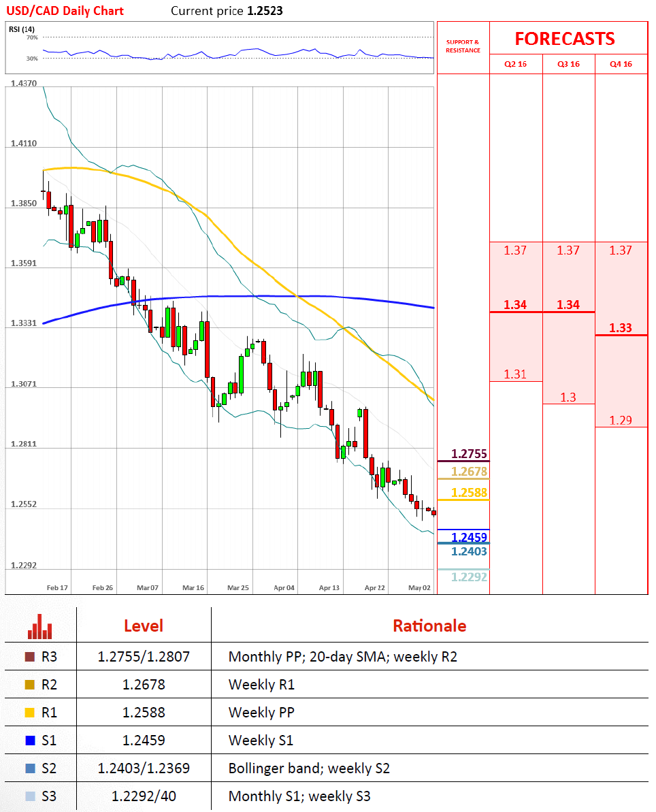Click the 1.2459 support level marker
This screenshot has height=812, width=656.
click(469, 537)
